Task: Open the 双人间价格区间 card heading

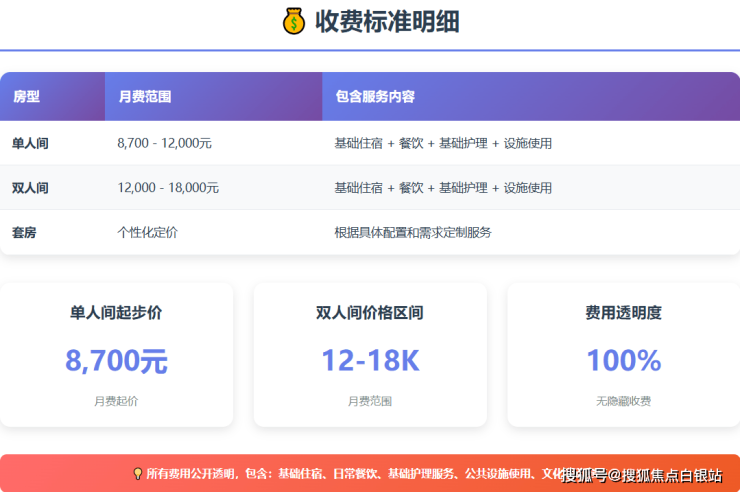Action: click(370, 313)
